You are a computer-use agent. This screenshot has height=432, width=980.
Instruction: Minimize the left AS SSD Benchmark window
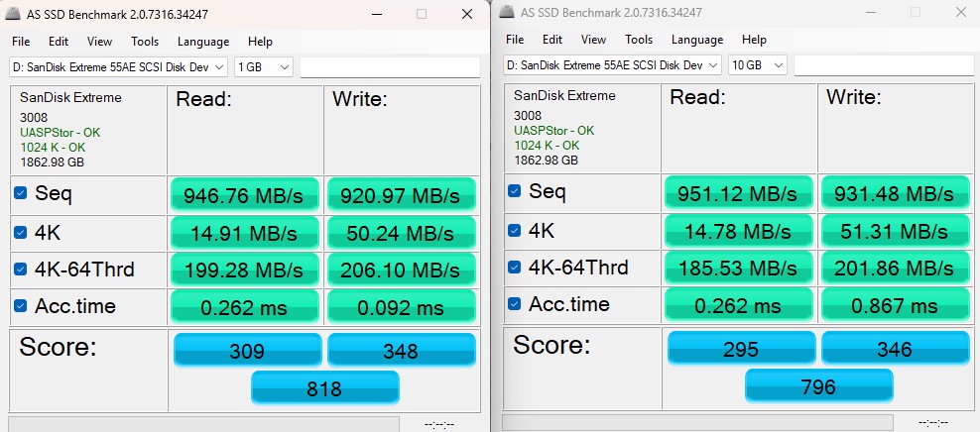376,14
